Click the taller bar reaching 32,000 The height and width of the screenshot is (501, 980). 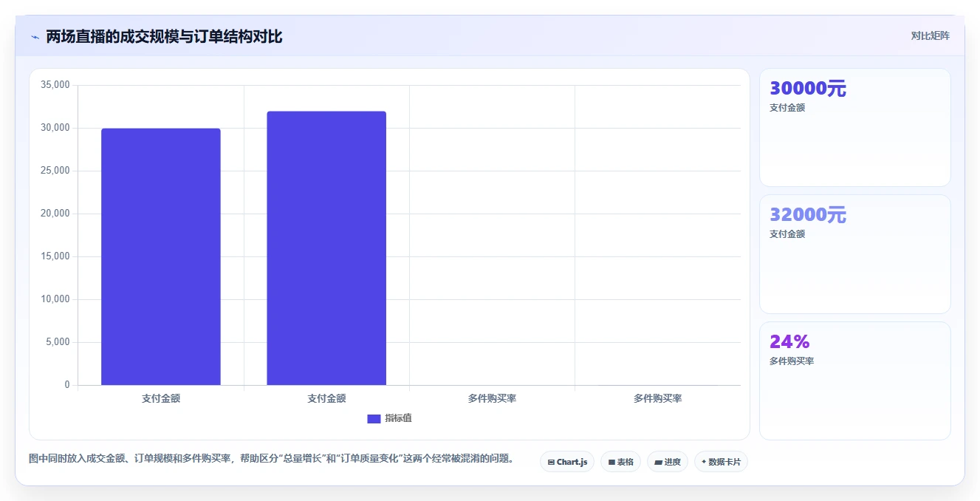tap(326, 248)
